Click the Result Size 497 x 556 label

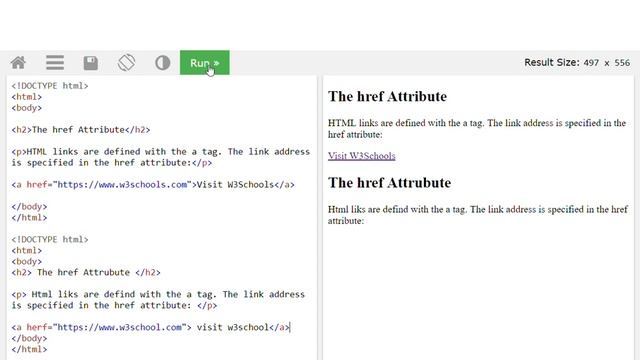tap(577, 63)
